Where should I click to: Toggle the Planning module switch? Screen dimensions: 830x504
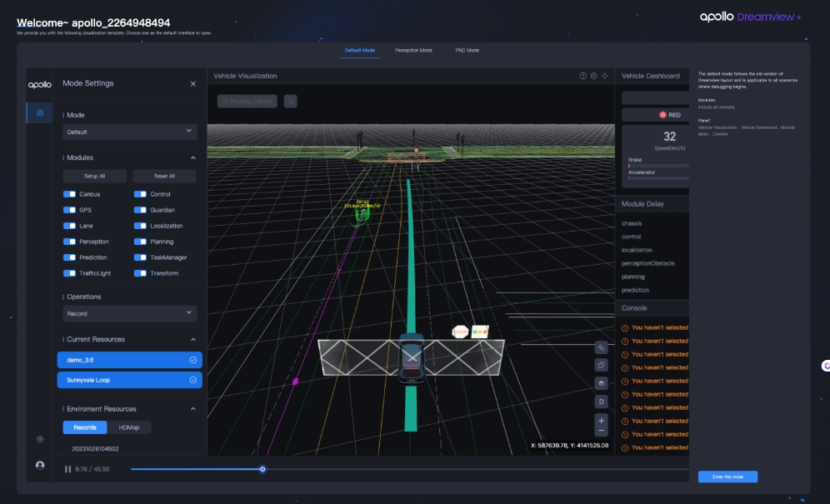click(x=140, y=242)
